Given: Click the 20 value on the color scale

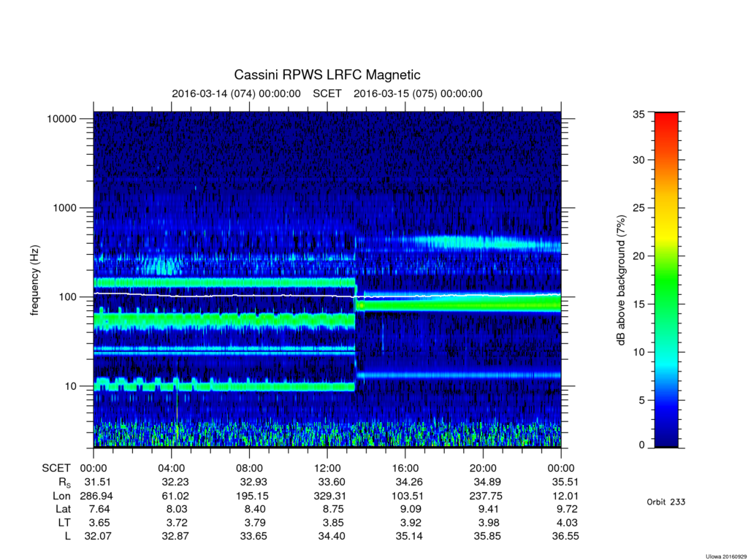Looking at the screenshot, I should coord(638,256).
